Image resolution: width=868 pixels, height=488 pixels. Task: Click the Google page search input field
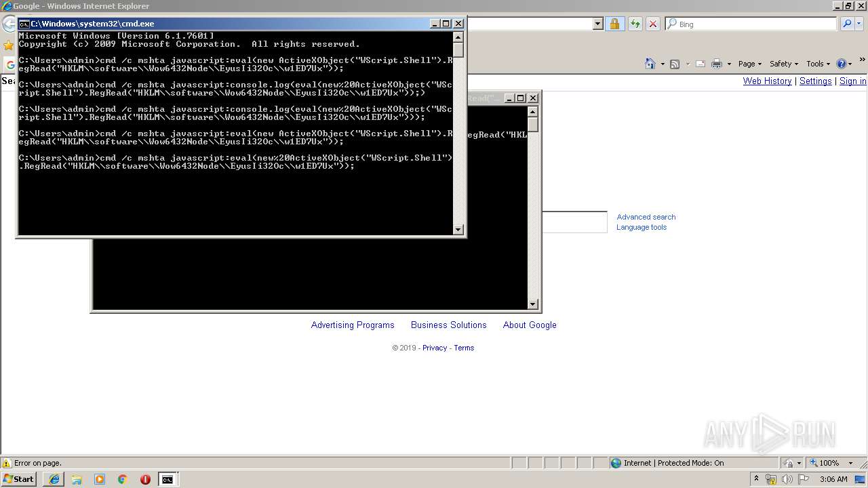coord(574,222)
